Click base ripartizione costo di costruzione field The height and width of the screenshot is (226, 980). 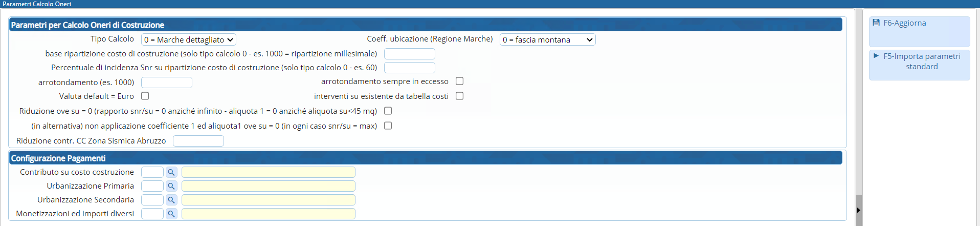(x=409, y=54)
